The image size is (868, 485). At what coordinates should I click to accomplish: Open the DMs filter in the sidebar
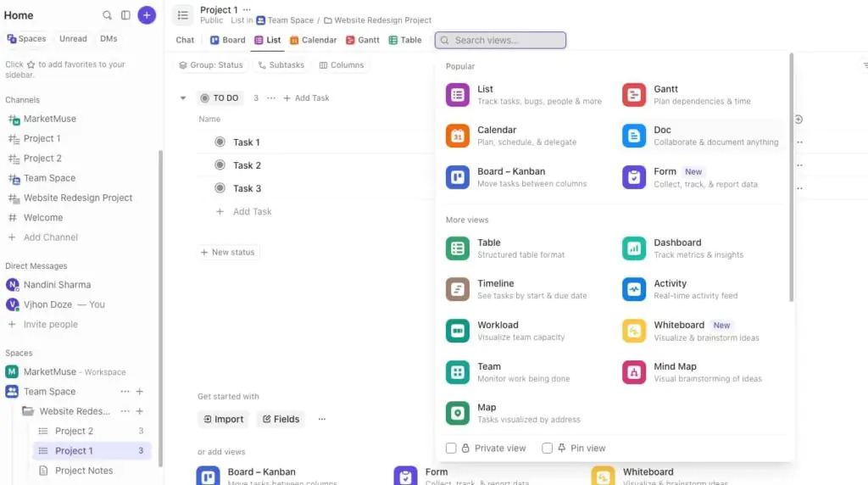click(x=108, y=39)
